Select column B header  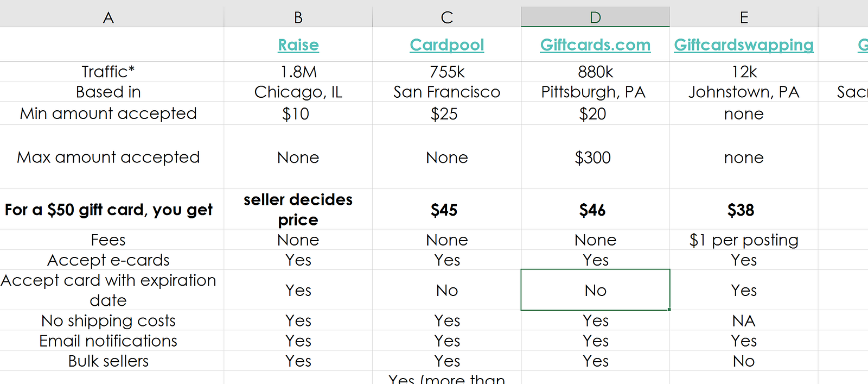point(298,18)
